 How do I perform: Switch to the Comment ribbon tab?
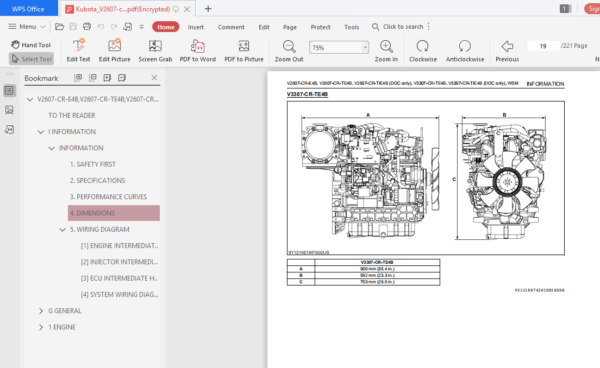tap(231, 27)
